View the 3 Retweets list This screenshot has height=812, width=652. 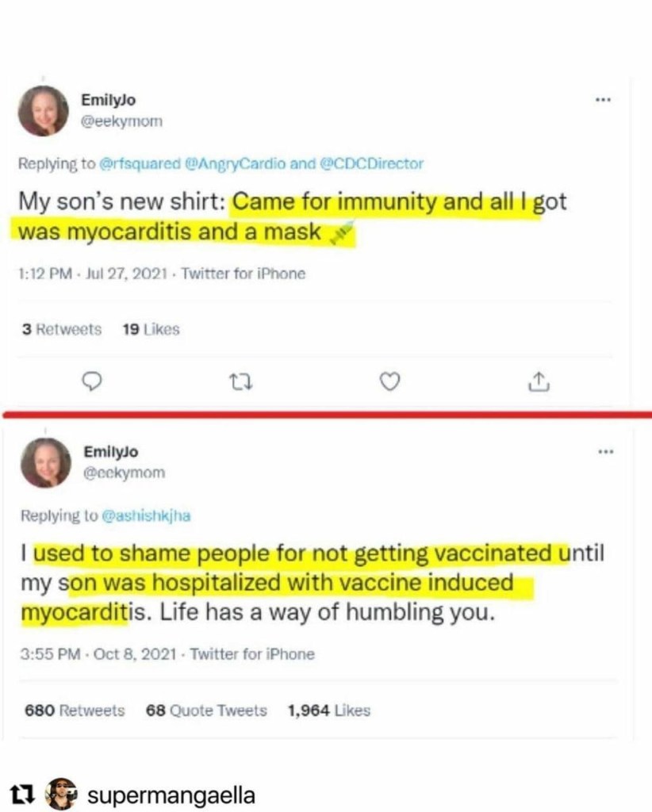[x=62, y=329]
